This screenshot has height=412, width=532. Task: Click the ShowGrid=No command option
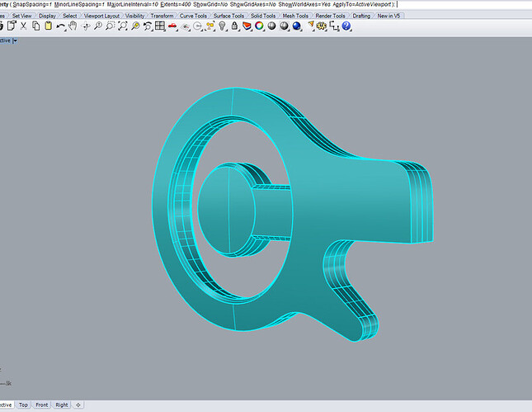pyautogui.click(x=211, y=4)
